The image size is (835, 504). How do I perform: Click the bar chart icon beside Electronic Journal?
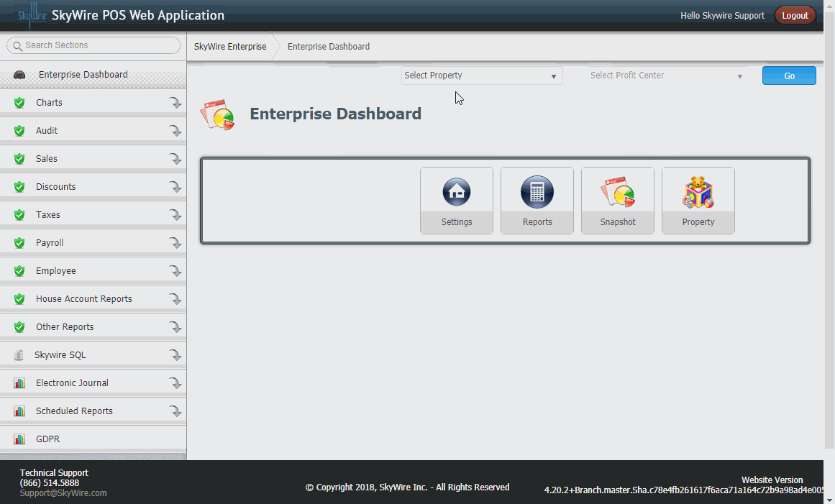tap(19, 383)
